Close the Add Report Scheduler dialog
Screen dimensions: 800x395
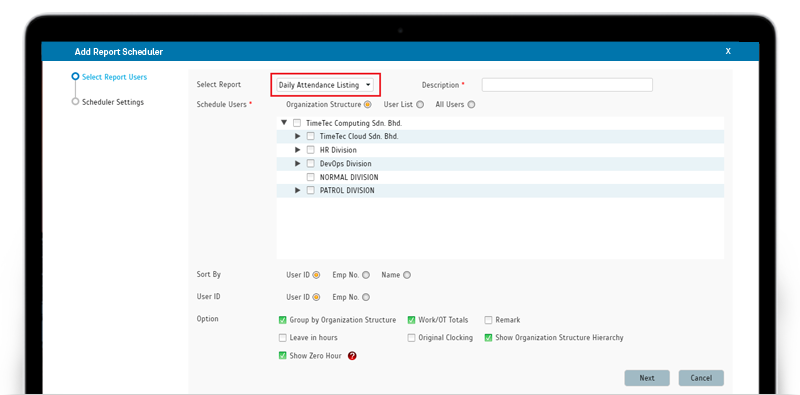[x=728, y=51]
